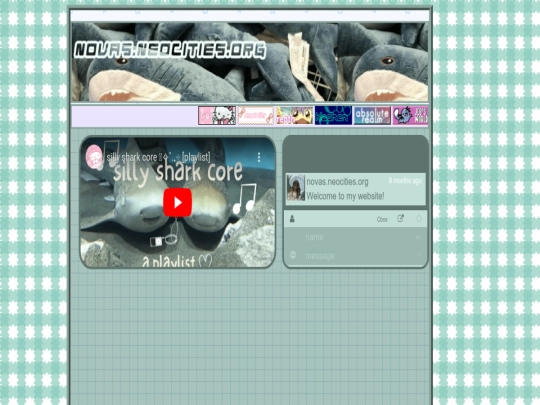Open the 'repth' duck character badge
The width and height of the screenshot is (540, 405).
point(294,115)
